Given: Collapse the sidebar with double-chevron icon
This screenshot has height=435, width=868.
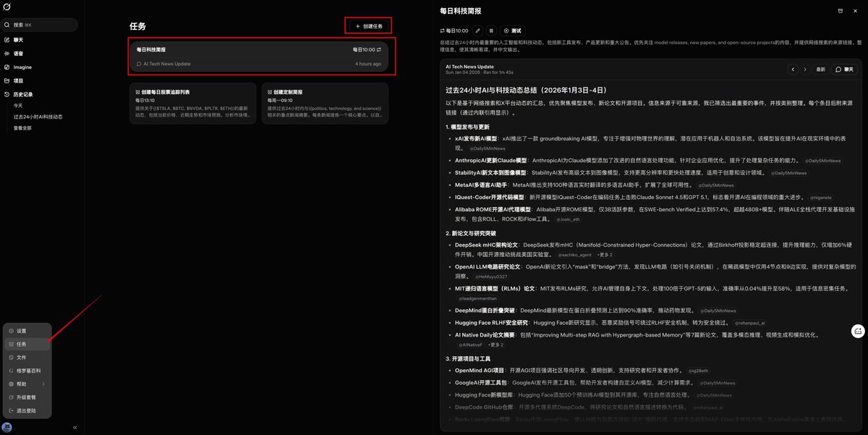Looking at the screenshot, I should (x=75, y=427).
